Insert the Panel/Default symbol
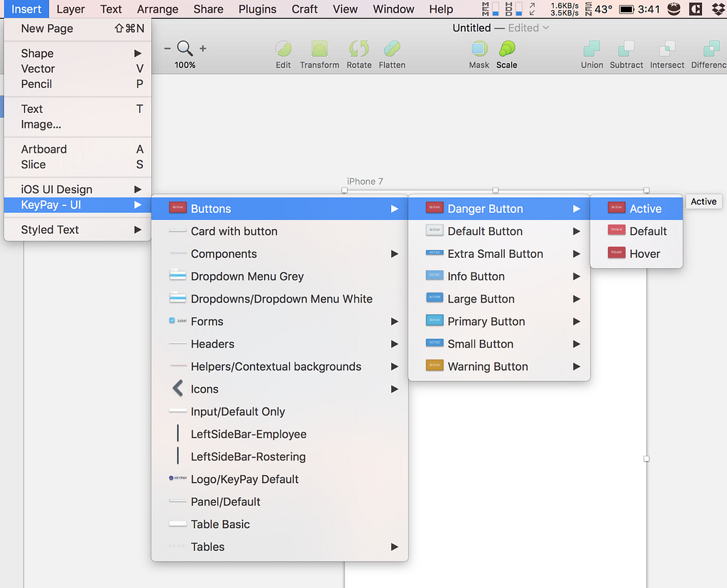The height and width of the screenshot is (588, 727). tap(280, 502)
